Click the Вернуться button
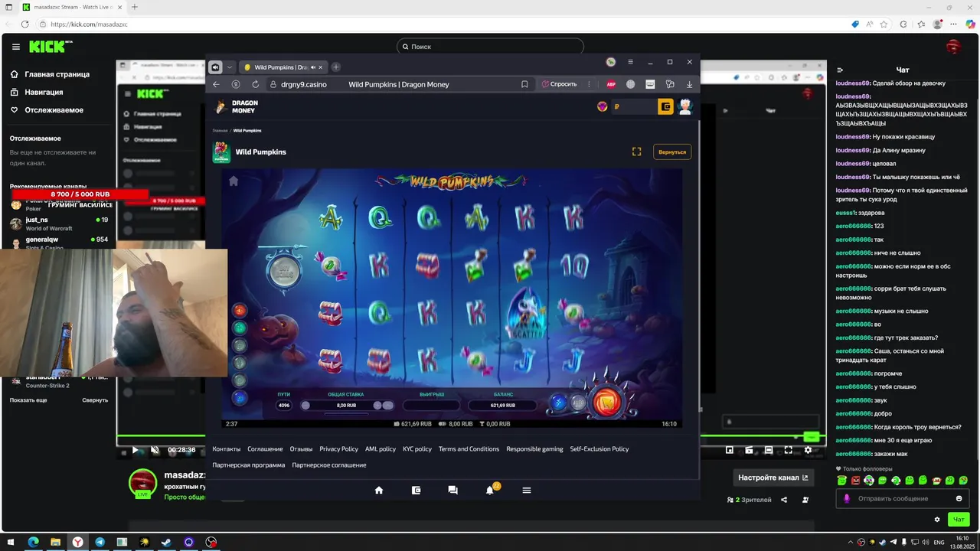Viewport: 980px width, 551px height. pos(672,152)
